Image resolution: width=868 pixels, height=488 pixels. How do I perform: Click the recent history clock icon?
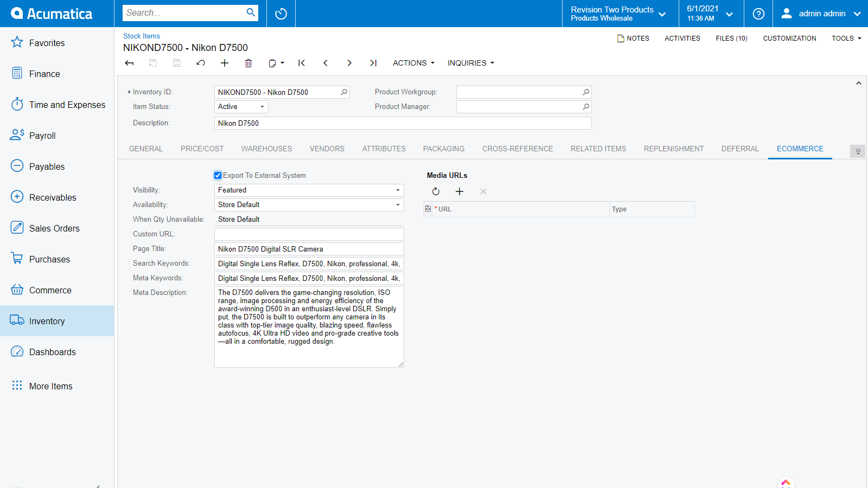pyautogui.click(x=281, y=14)
